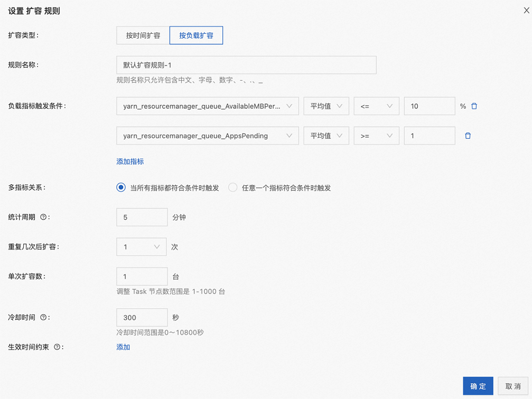Image resolution: width=532 pixels, height=399 pixels.
Task: Click the 规则名称 input containing 默认扩容规则-1
Action: [x=246, y=64]
